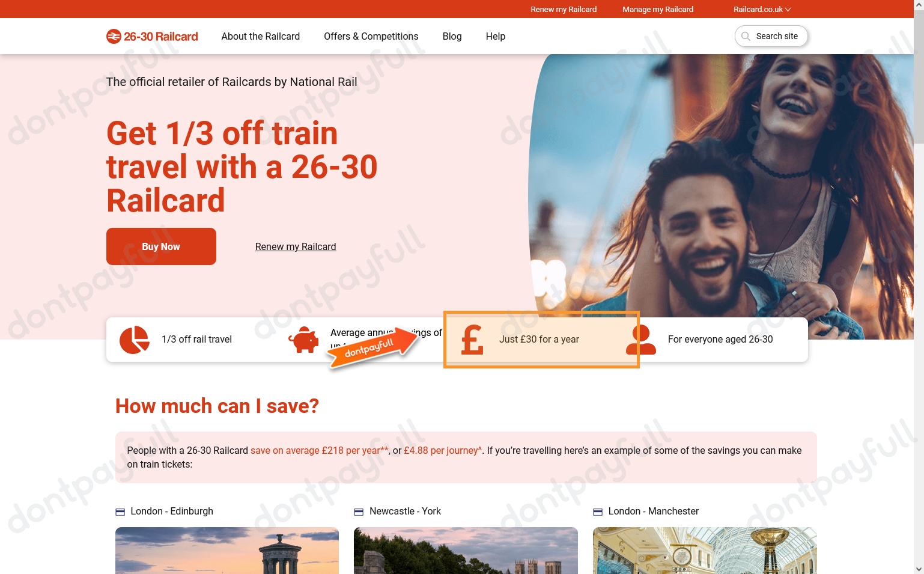The image size is (924, 574).
Task: Click the ticket icon beside London - Edinburgh
Action: 120,511
